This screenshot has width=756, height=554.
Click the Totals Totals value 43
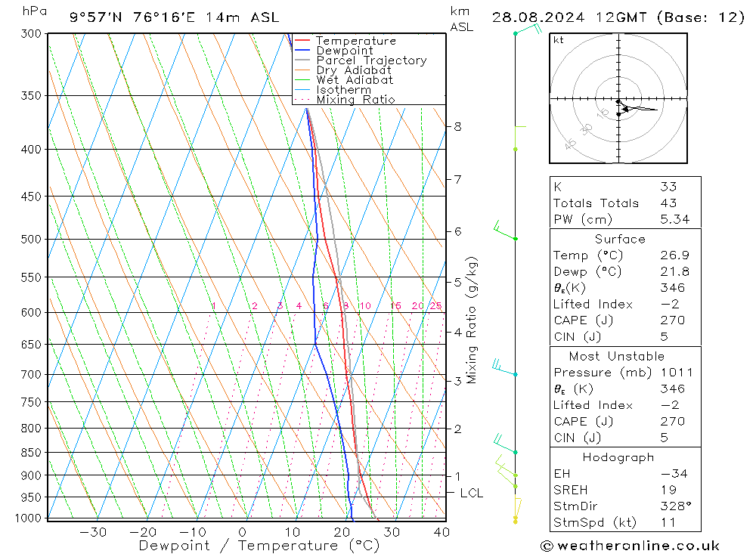pyautogui.click(x=668, y=203)
